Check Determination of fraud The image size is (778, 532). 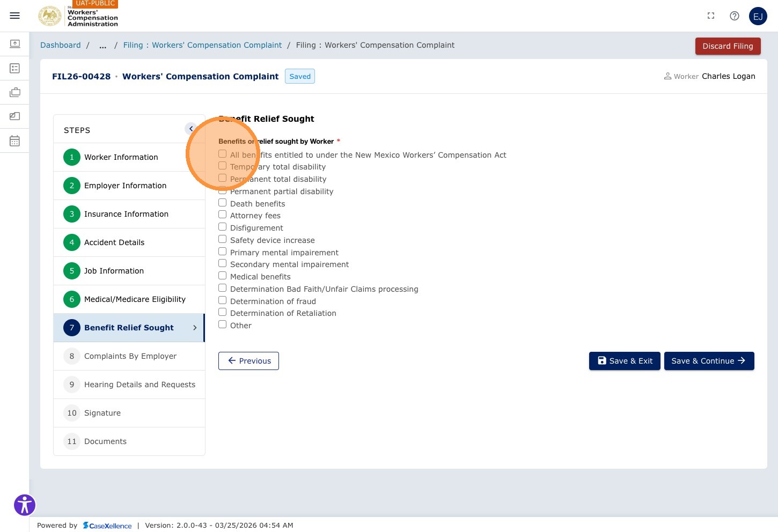click(222, 300)
